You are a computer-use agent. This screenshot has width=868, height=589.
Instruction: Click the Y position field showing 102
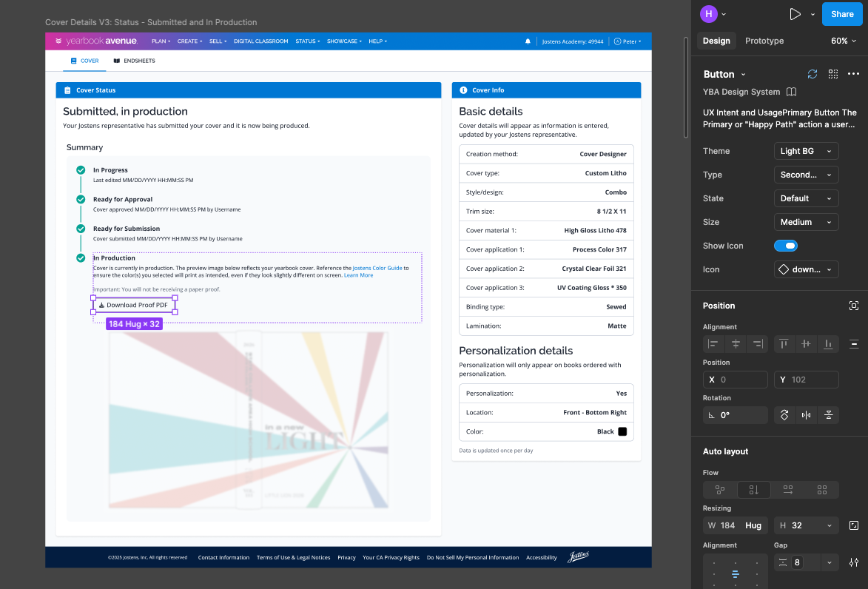[x=806, y=380]
